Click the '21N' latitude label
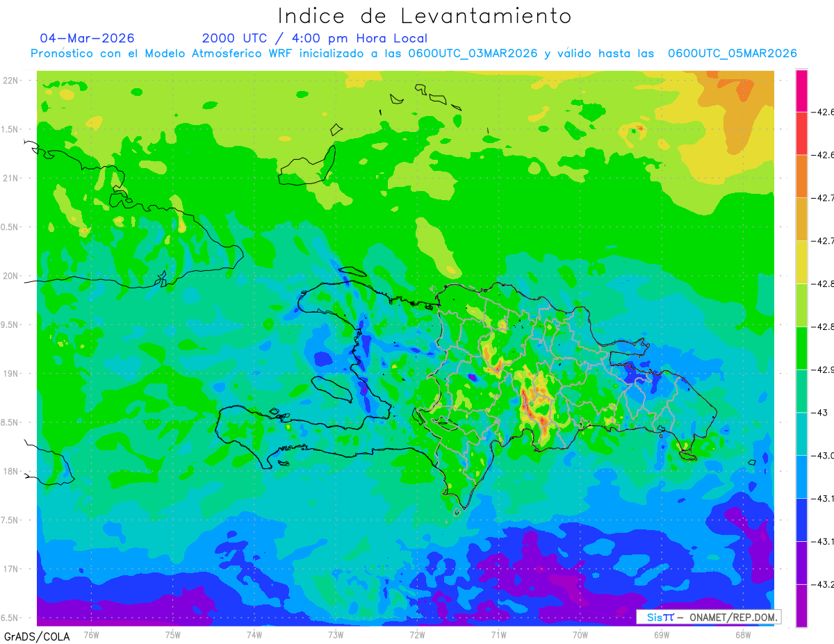834x644 pixels. tap(11, 178)
